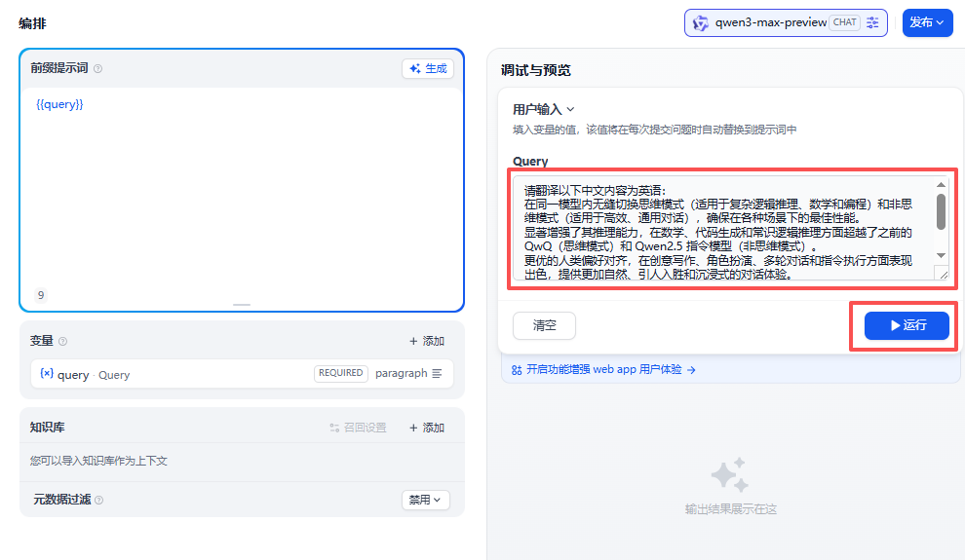Open 开启功能增强 web app 用户体验 link

point(603,369)
